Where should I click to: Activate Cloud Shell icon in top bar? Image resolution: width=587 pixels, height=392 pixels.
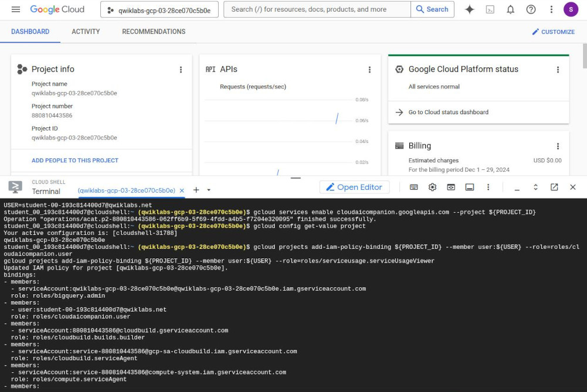pos(490,10)
